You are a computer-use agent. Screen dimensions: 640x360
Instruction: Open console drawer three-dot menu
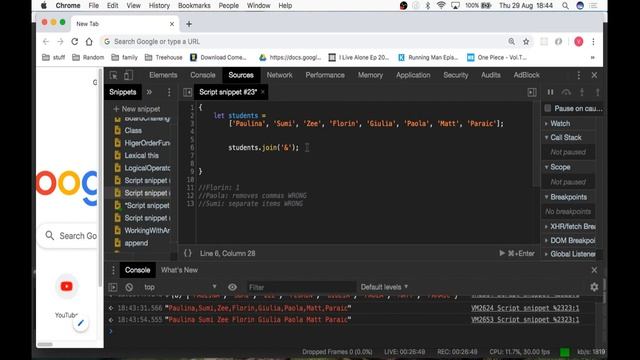point(113,270)
